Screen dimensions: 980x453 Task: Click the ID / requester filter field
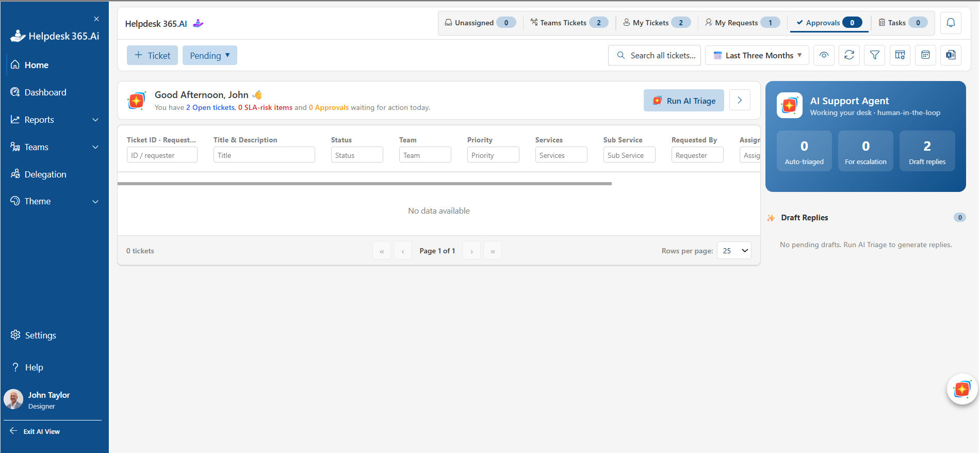pyautogui.click(x=162, y=155)
